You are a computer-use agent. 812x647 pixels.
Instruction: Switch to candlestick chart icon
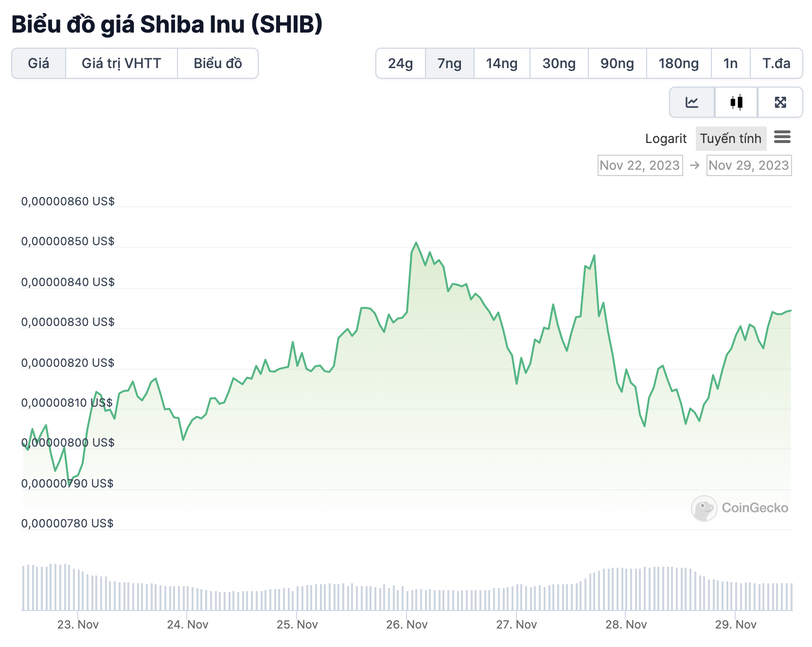[x=736, y=102]
